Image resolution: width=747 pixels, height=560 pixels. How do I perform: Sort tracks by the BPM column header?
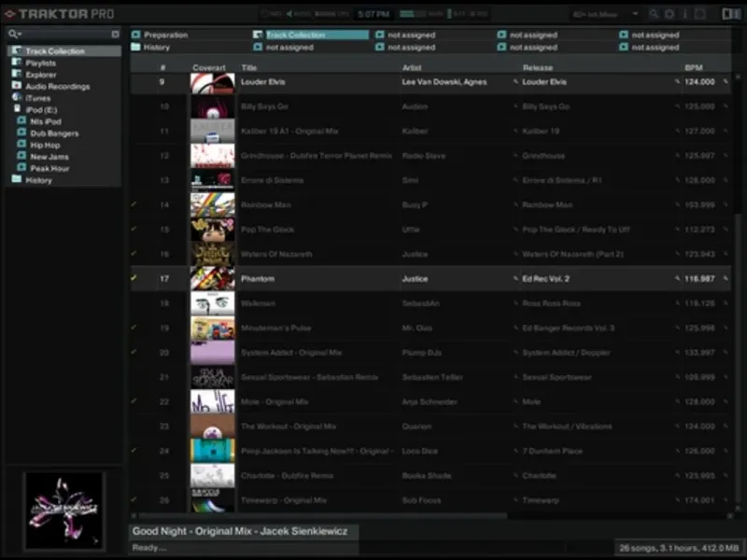[x=694, y=68]
